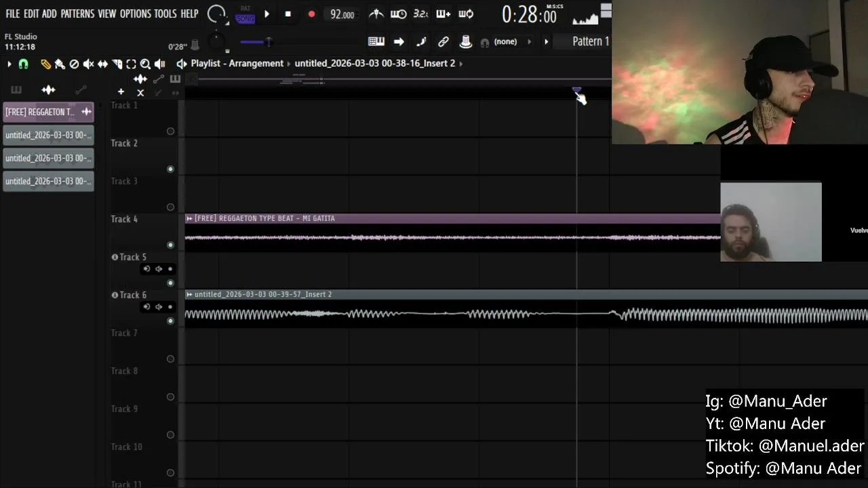Open the (none) snap dropdown
Image resolution: width=868 pixels, height=488 pixels.
[512, 42]
